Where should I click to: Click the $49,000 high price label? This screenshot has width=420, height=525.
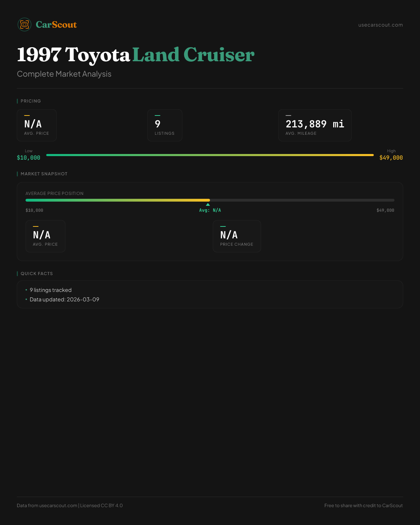[x=391, y=157]
